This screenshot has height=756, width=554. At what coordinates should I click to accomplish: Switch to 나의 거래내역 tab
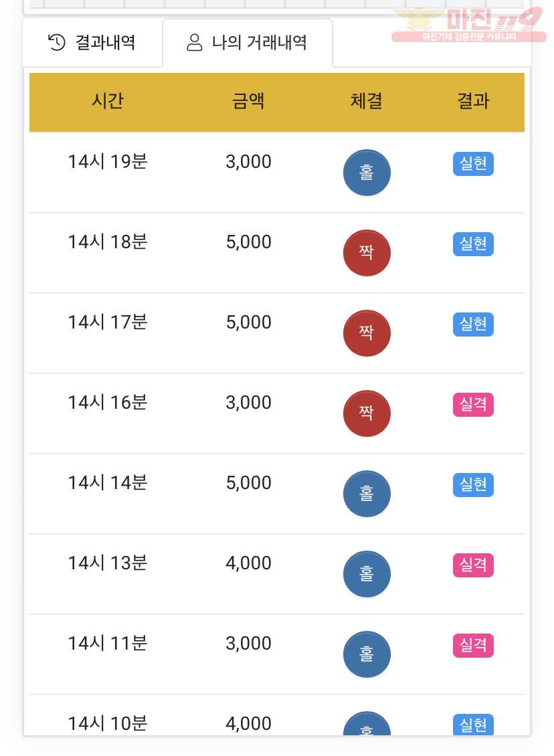click(248, 43)
